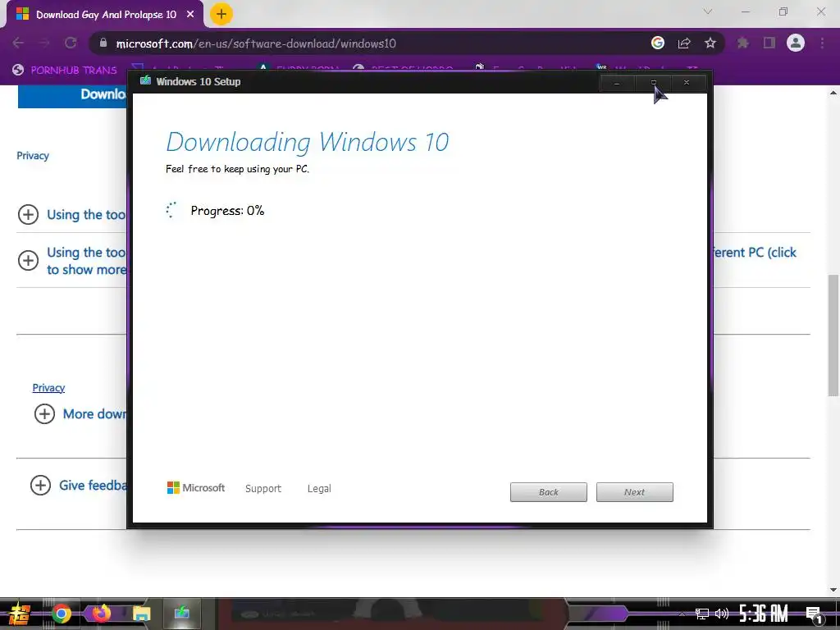Open the Legal link in Setup
840x630 pixels.
click(x=319, y=489)
